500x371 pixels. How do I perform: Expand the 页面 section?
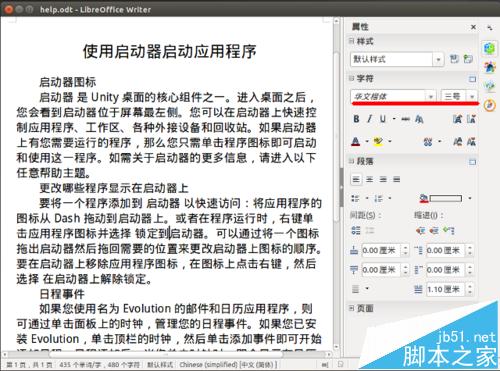(x=351, y=308)
